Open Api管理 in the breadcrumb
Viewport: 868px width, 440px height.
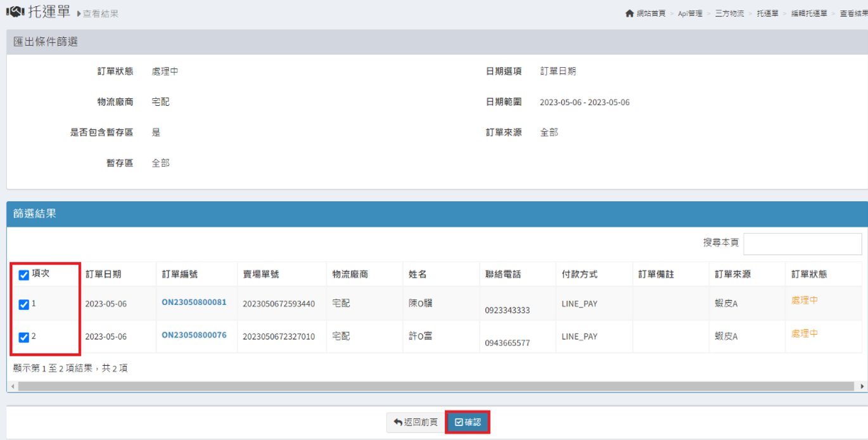click(x=689, y=13)
